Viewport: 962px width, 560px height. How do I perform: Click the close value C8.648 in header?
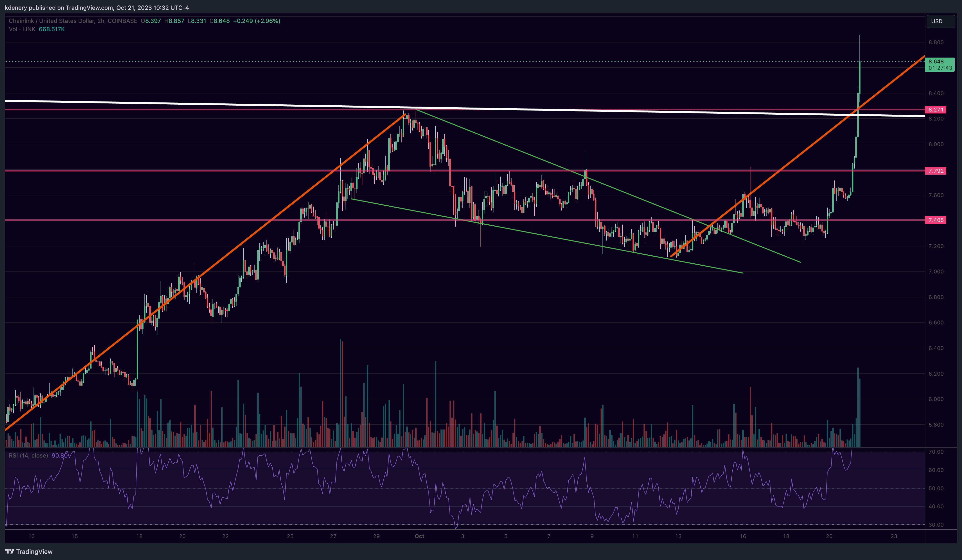pos(219,21)
